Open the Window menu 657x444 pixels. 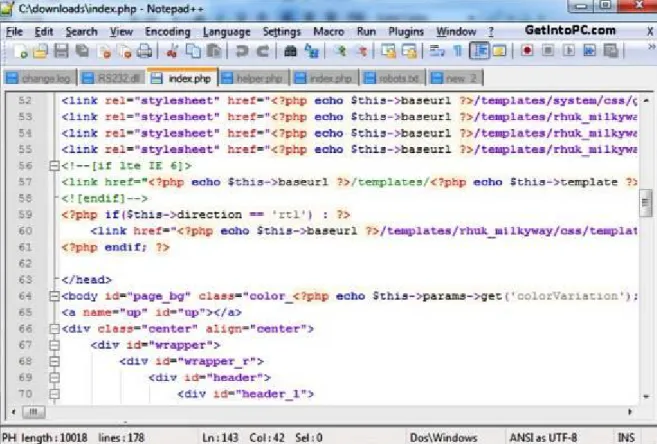456,32
